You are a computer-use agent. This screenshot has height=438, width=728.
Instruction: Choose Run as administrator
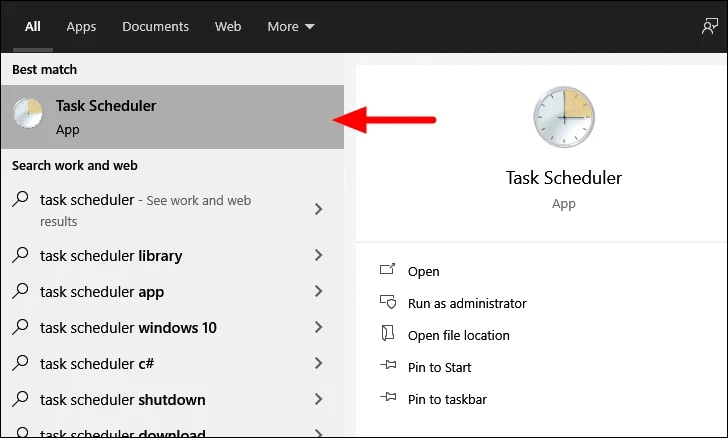point(467,303)
